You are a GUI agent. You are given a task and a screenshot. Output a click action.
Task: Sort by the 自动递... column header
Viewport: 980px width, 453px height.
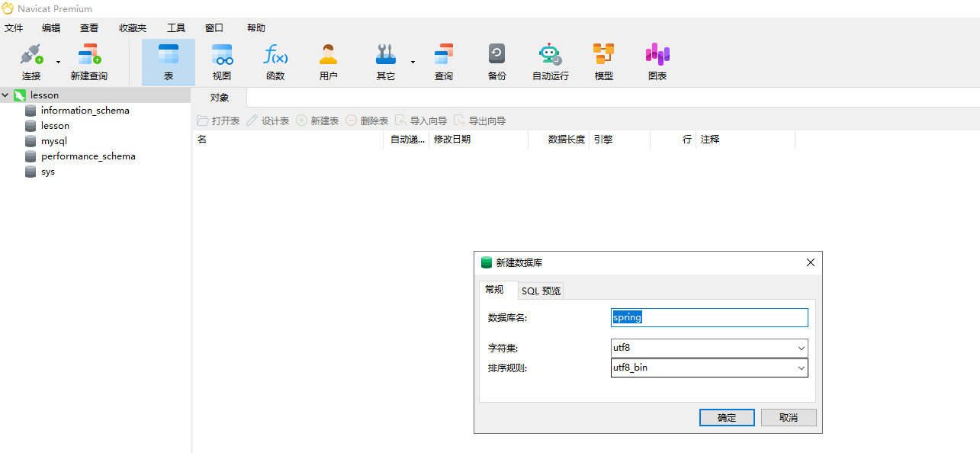pyautogui.click(x=406, y=140)
